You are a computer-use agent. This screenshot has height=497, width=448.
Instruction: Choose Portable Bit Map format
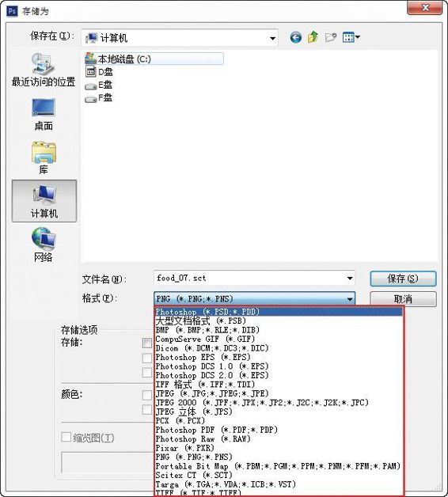pos(279,466)
